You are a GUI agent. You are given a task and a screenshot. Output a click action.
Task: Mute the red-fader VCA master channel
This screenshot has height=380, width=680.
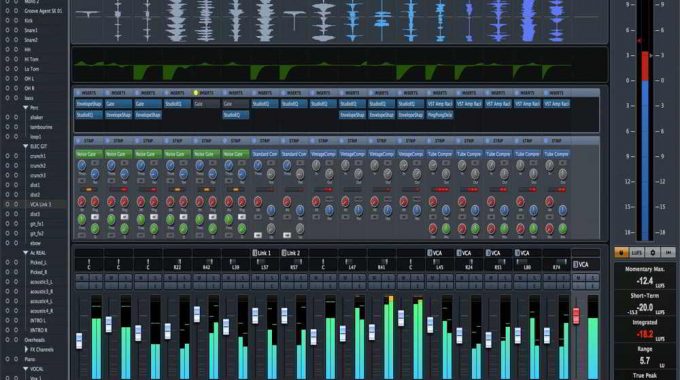click(x=579, y=278)
